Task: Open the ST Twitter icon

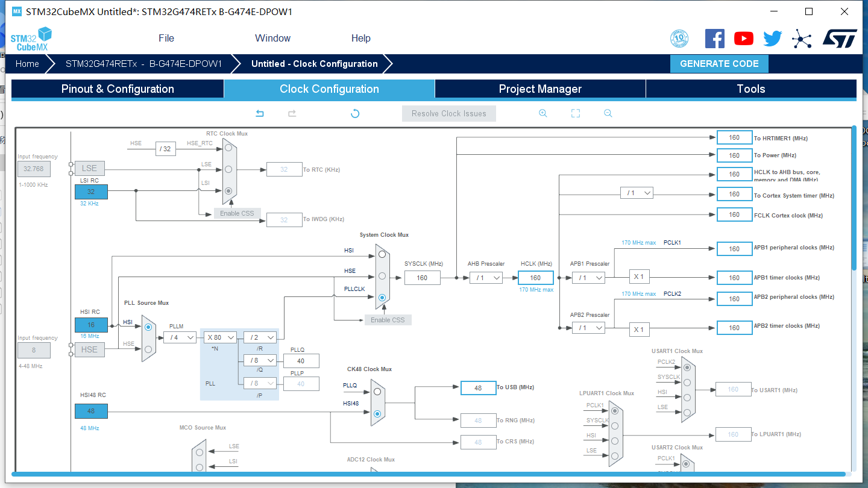Action: coord(773,39)
